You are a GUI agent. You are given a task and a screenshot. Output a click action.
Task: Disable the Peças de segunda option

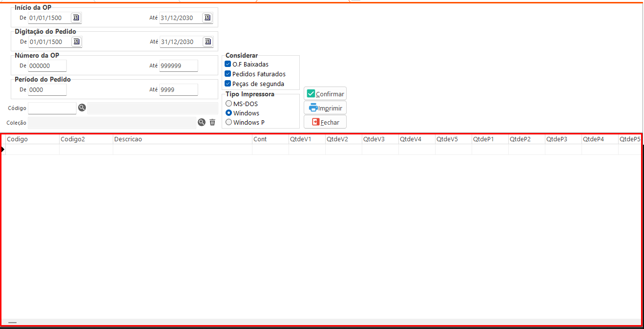click(228, 84)
